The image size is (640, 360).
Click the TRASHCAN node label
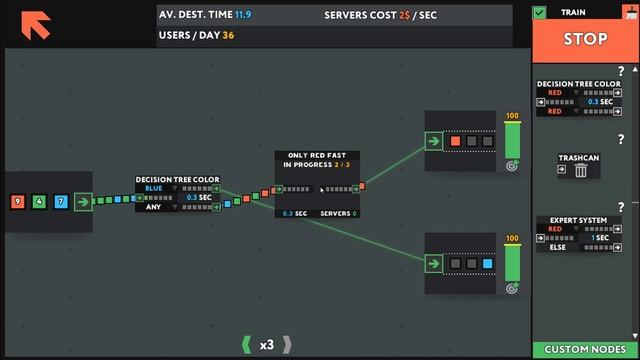(579, 158)
